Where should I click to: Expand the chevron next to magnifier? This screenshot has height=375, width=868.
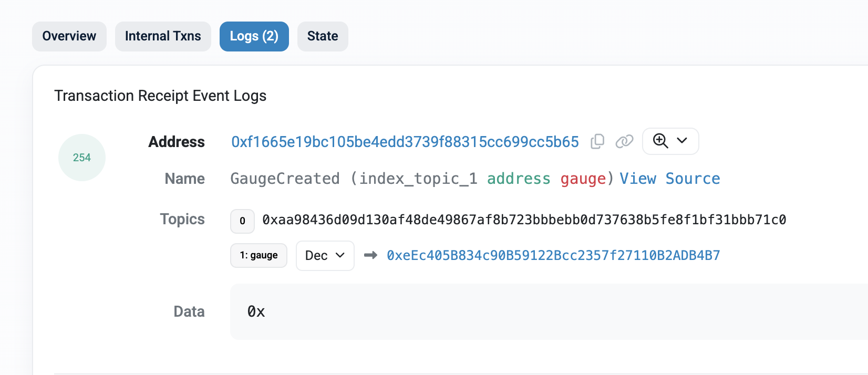682,141
